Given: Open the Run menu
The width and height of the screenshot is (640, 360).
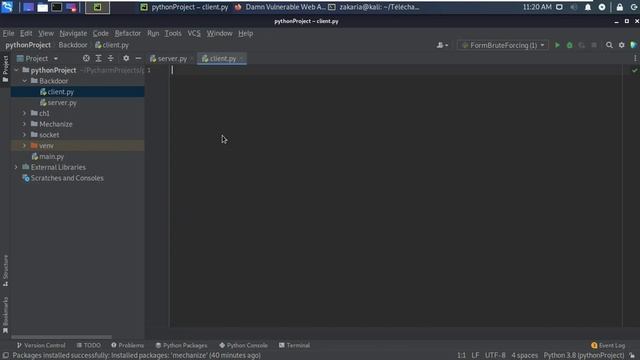Looking at the screenshot, I should [153, 33].
